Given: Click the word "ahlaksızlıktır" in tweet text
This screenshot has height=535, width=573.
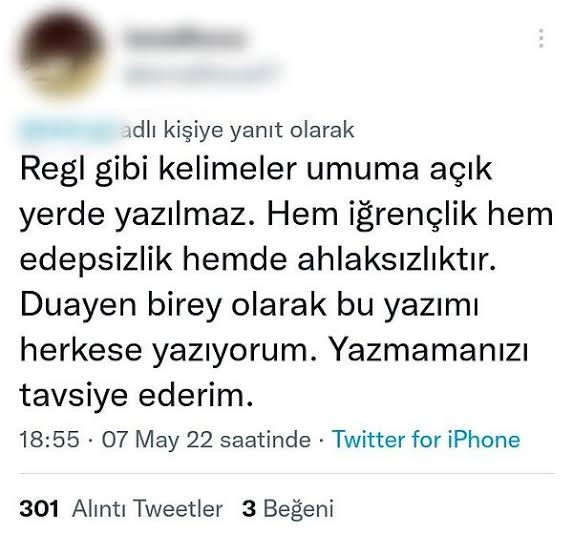Looking at the screenshot, I should (394, 259).
